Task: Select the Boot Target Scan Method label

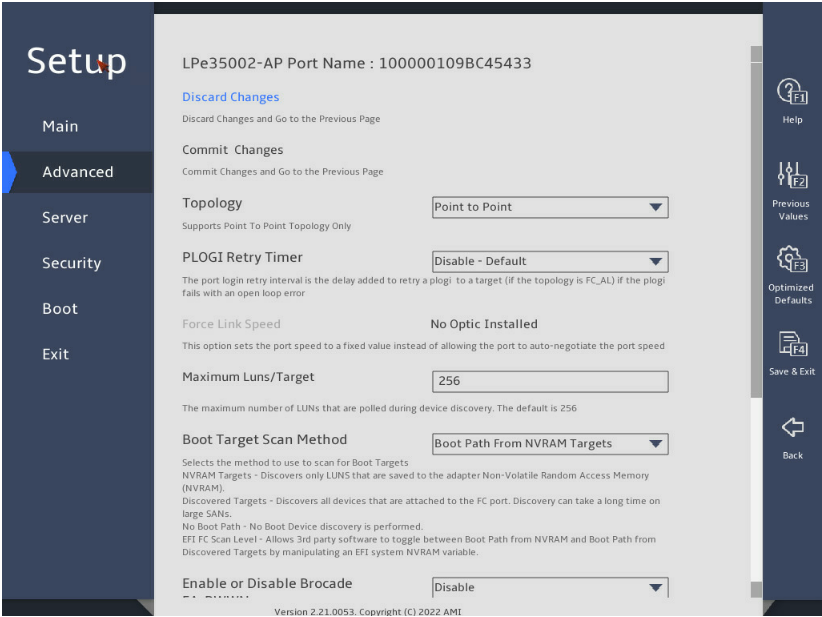Action: [264, 439]
